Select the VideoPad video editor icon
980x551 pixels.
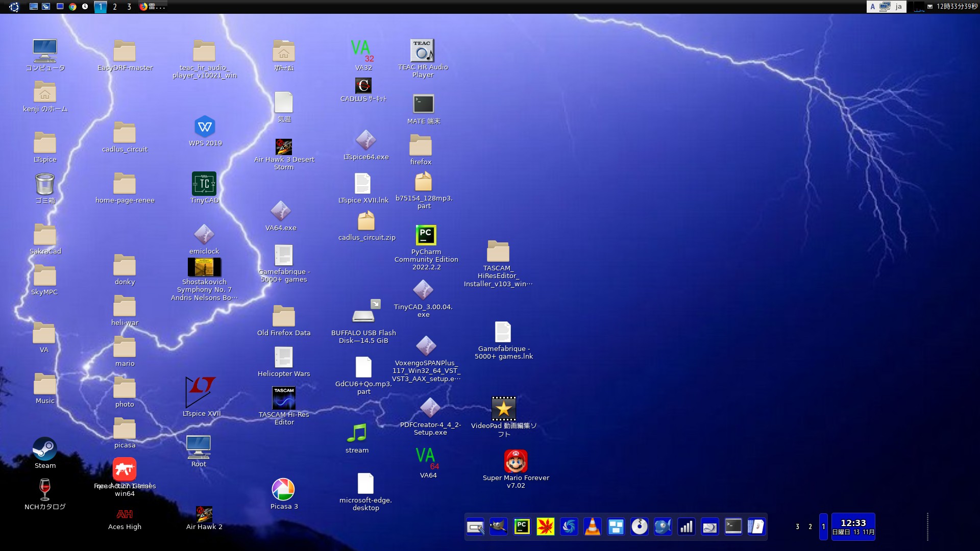pyautogui.click(x=503, y=409)
